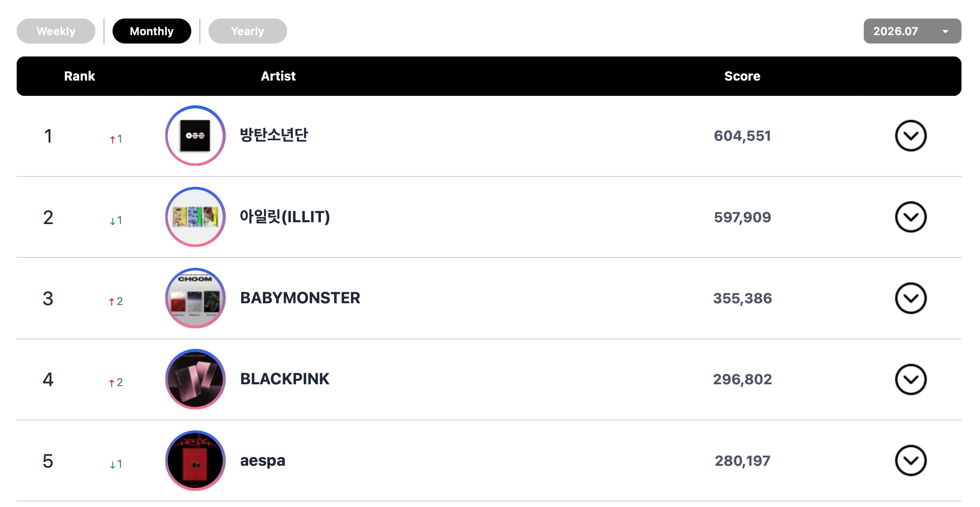Image resolution: width=980 pixels, height=507 pixels.
Task: Click the aespa artist name
Action: click(262, 461)
